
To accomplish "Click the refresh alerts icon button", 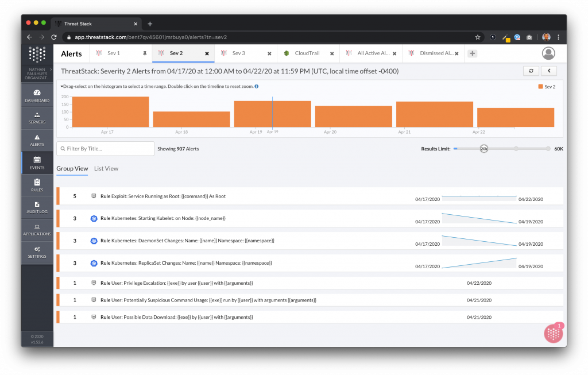I will point(531,71).
